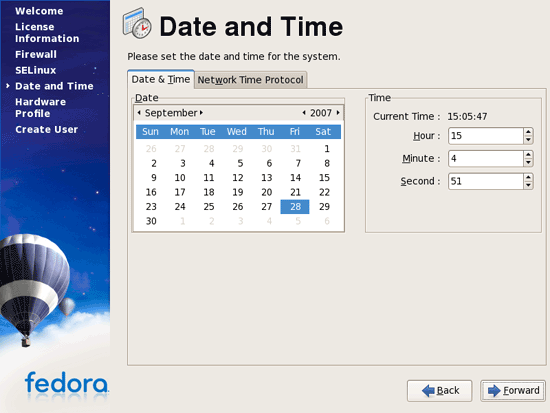The height and width of the screenshot is (413, 550).
Task: Pick September 15 on the calendar
Action: [x=324, y=178]
